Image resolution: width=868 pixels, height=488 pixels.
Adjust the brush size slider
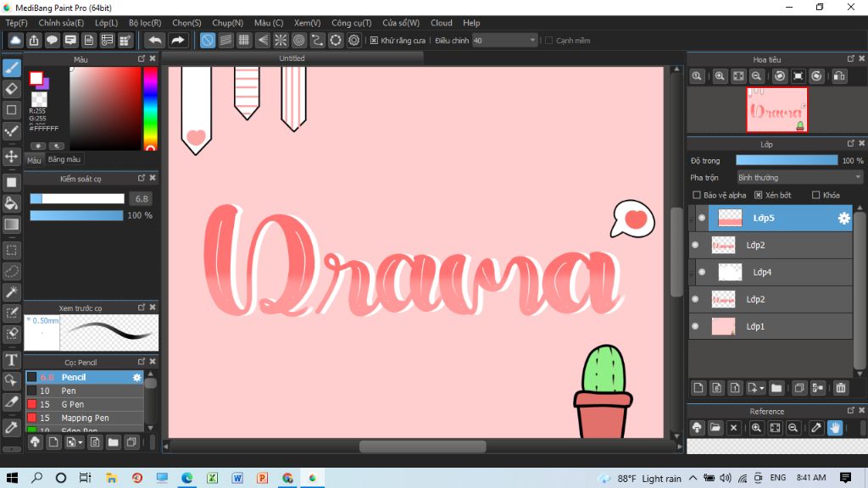click(77, 198)
